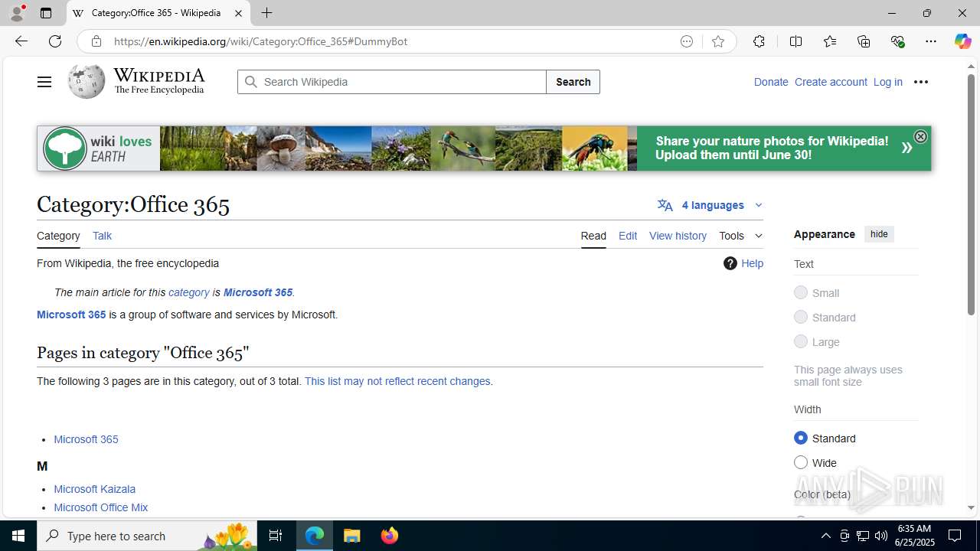Open the Microsoft Office Mix page link
Screen dimensions: 980x551
click(100, 507)
